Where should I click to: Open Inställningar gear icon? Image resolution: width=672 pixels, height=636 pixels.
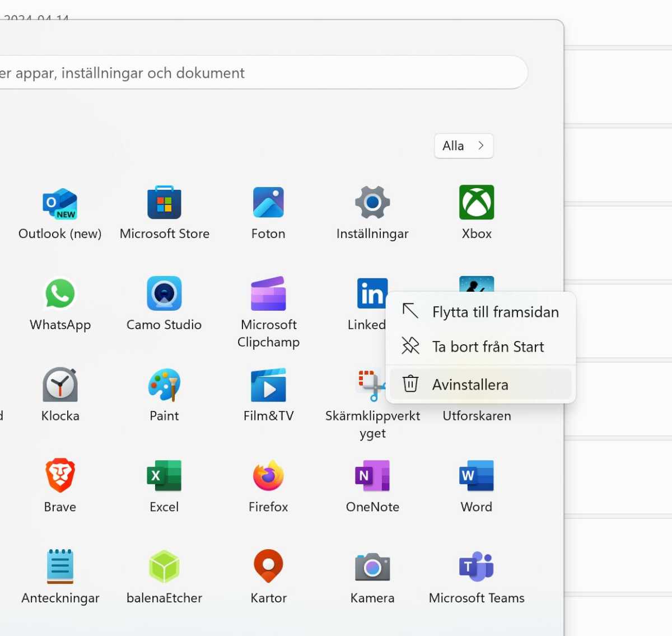372,203
